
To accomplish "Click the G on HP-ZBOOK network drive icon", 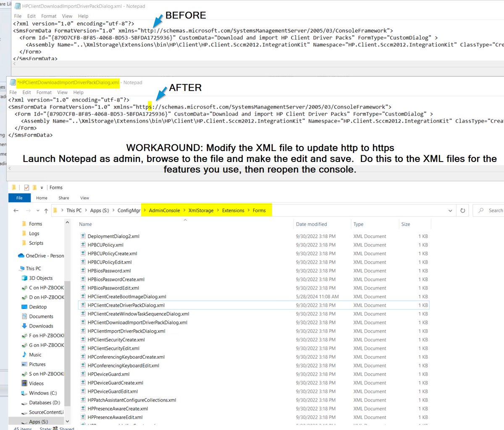I will (x=24, y=345).
